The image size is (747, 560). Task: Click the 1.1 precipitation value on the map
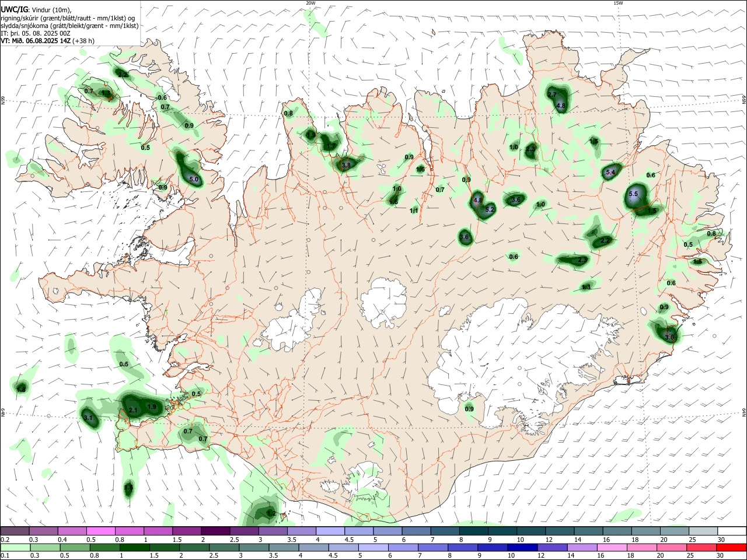coord(414,211)
